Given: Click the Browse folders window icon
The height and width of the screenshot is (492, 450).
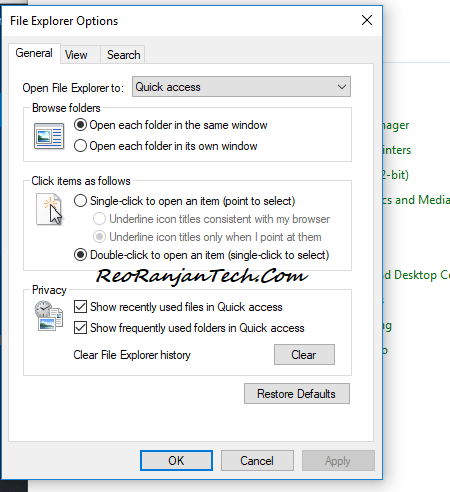Looking at the screenshot, I should point(49,136).
